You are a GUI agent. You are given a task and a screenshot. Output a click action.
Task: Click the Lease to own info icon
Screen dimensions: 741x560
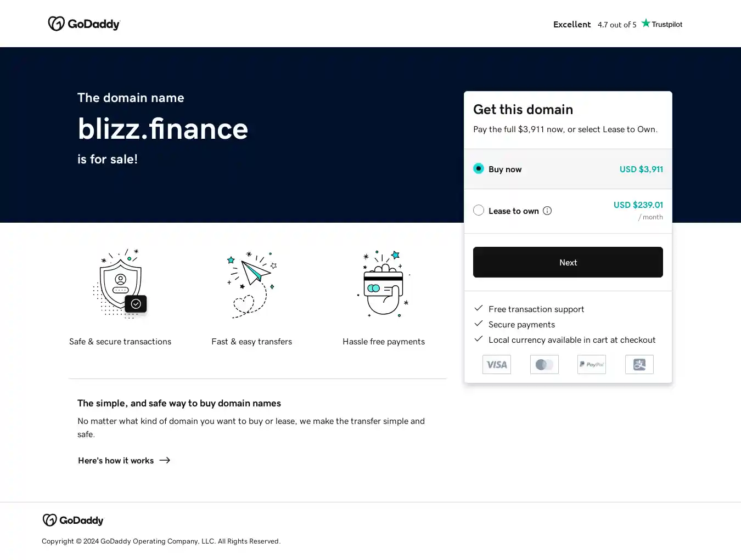[x=547, y=211]
